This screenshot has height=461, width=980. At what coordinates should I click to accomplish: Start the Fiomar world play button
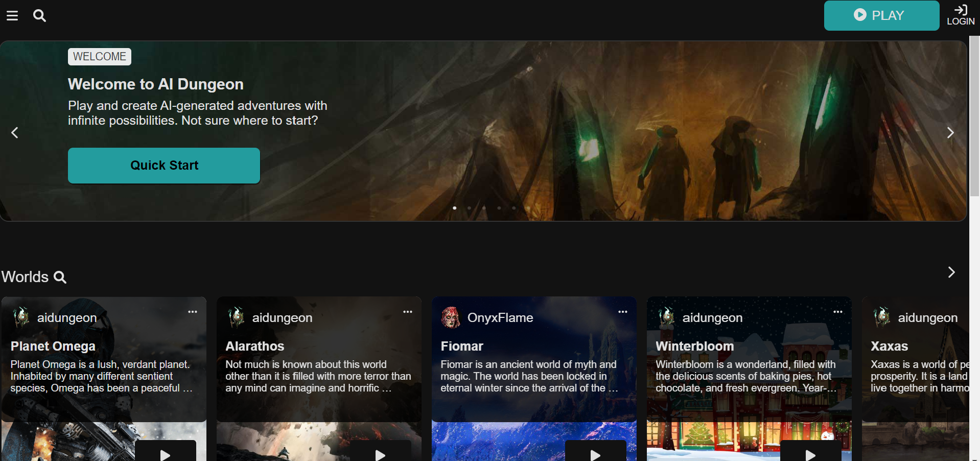(x=595, y=453)
